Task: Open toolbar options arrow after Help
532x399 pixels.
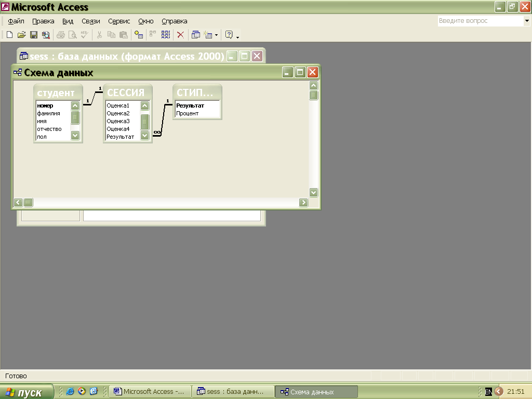Action: (237, 37)
